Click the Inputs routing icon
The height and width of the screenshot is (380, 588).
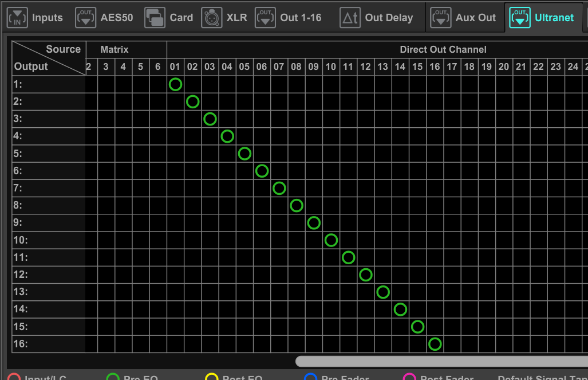[17, 18]
